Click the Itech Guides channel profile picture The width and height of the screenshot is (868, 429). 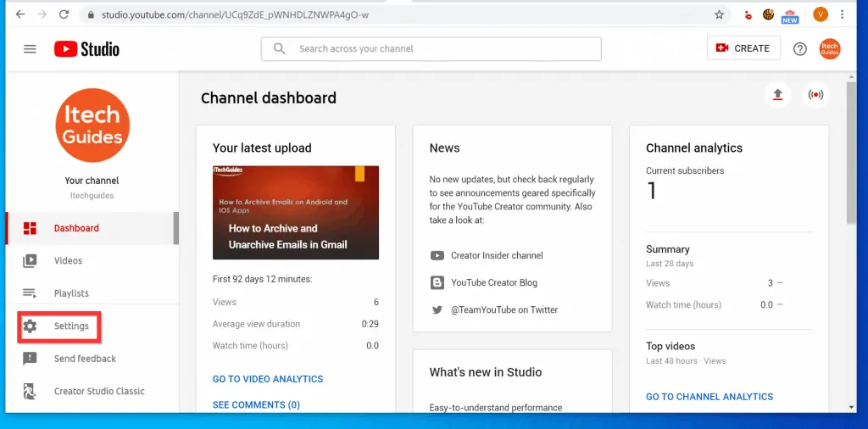[92, 125]
